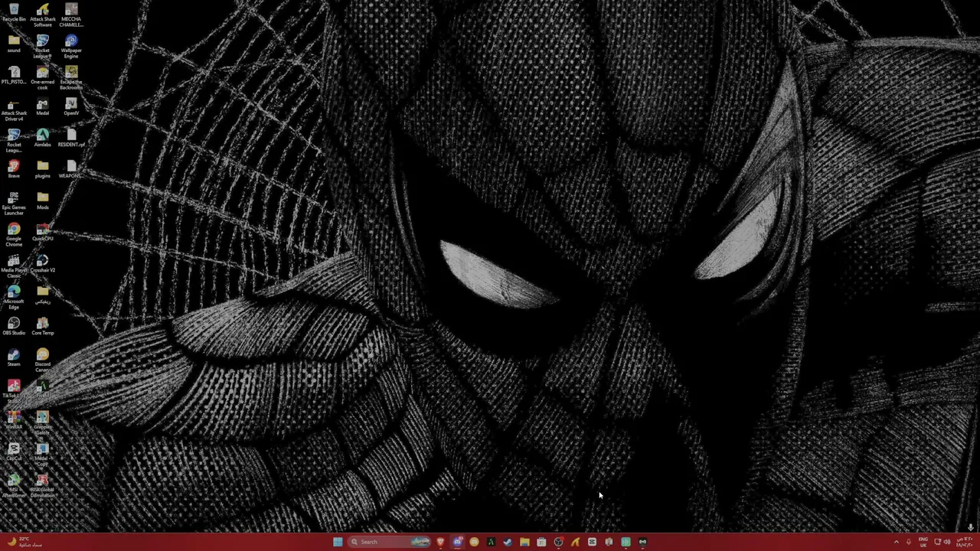The width and height of the screenshot is (980, 551).
Task: Select the Mods folder
Action: pos(43,201)
